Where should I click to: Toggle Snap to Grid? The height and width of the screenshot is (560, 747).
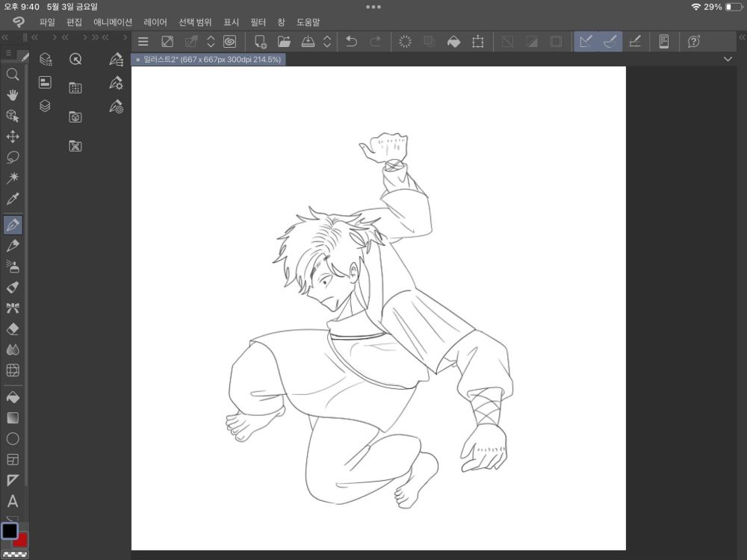634,41
